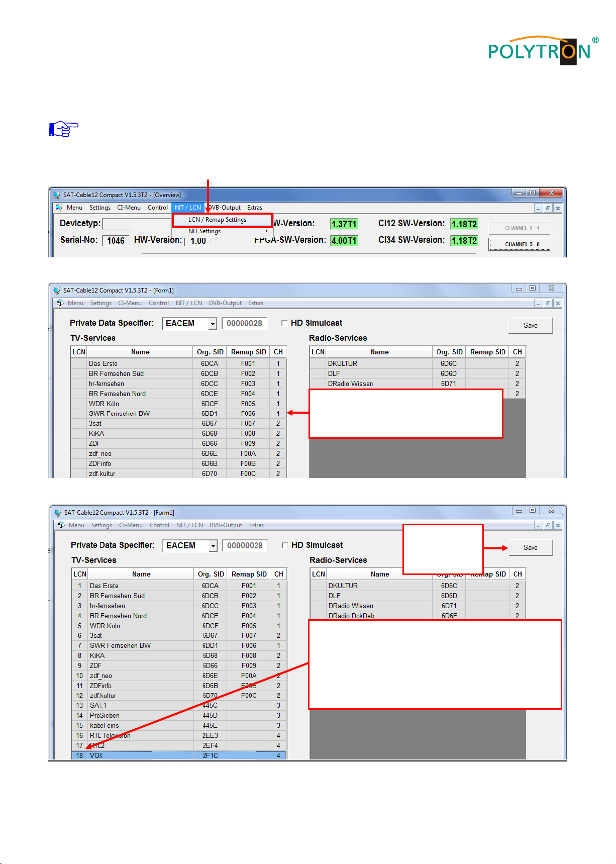Click the CI12 SW-Version value 1.18T2
This screenshot has height=864, width=616.
click(464, 224)
